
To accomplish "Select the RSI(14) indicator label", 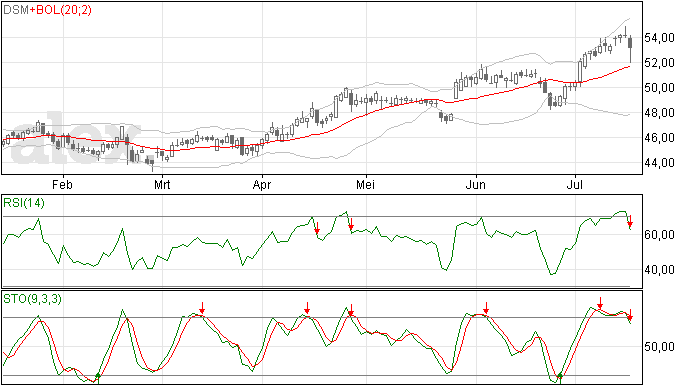I will [24, 203].
